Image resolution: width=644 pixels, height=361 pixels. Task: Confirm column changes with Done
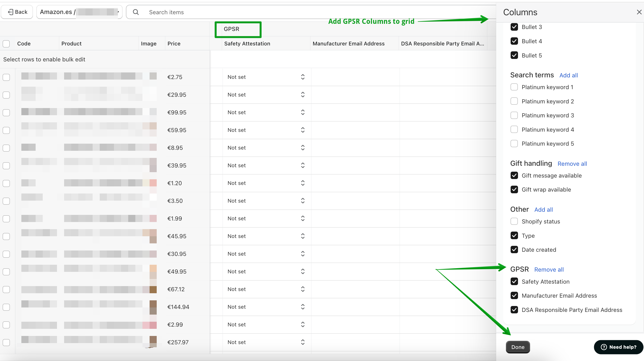click(518, 347)
